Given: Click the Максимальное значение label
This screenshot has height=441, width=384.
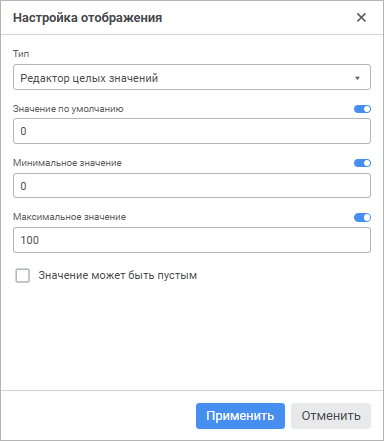Looking at the screenshot, I should pos(70,217).
